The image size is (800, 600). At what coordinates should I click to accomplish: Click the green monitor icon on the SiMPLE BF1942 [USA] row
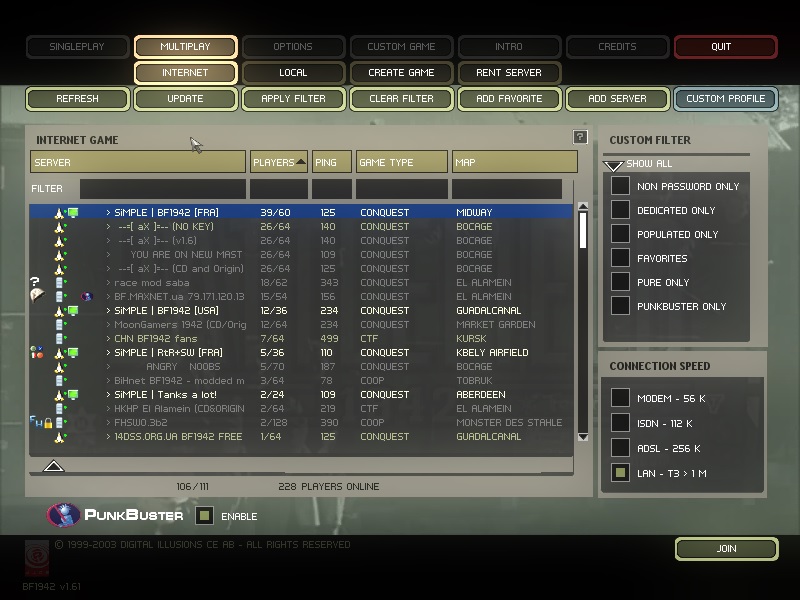tap(73, 310)
